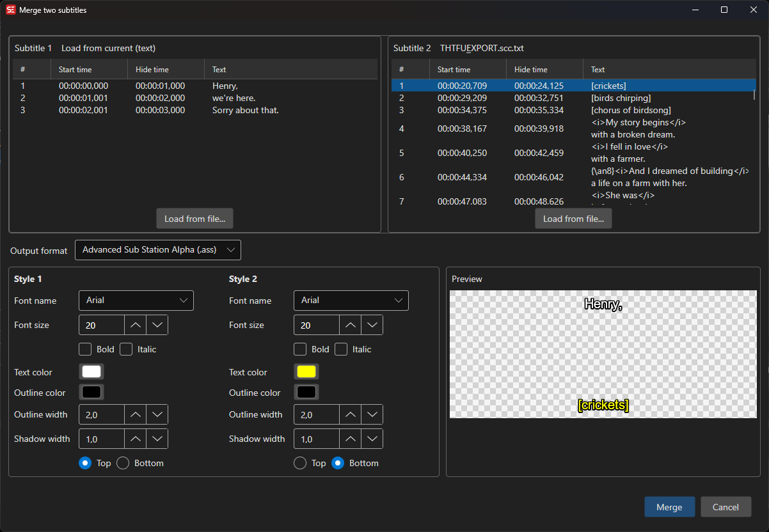Viewport: 769px width, 532px height.
Task: Pick Style 2 black outline color swatch
Action: 306,392
